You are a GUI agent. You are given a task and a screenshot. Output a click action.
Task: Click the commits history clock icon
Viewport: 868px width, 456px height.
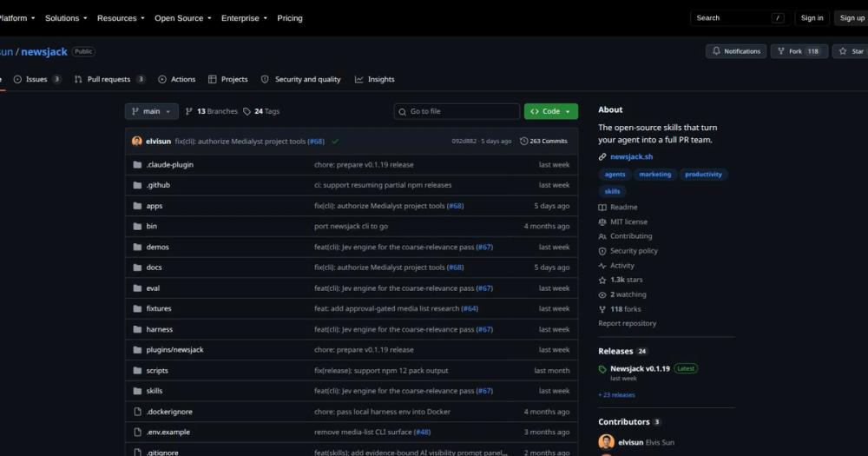(523, 142)
